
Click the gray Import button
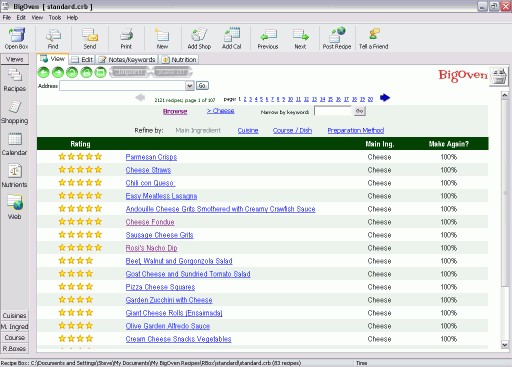click(130, 72)
